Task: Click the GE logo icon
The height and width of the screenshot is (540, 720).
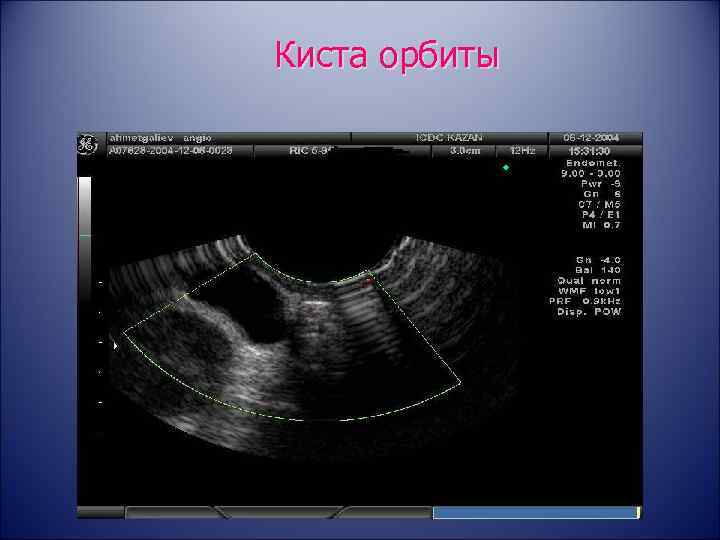Action: point(87,145)
